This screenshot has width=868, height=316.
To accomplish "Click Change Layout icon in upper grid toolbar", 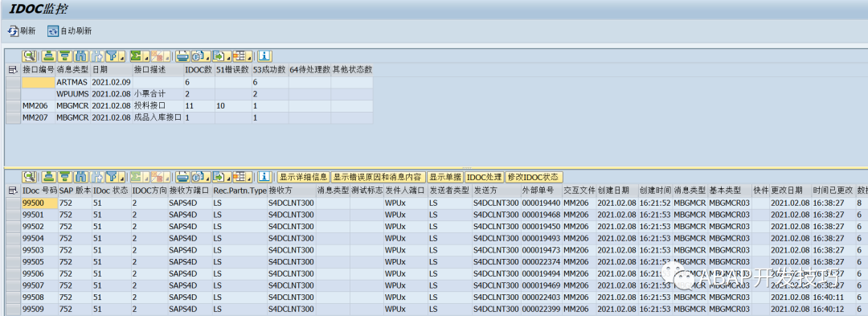I will click(x=240, y=56).
